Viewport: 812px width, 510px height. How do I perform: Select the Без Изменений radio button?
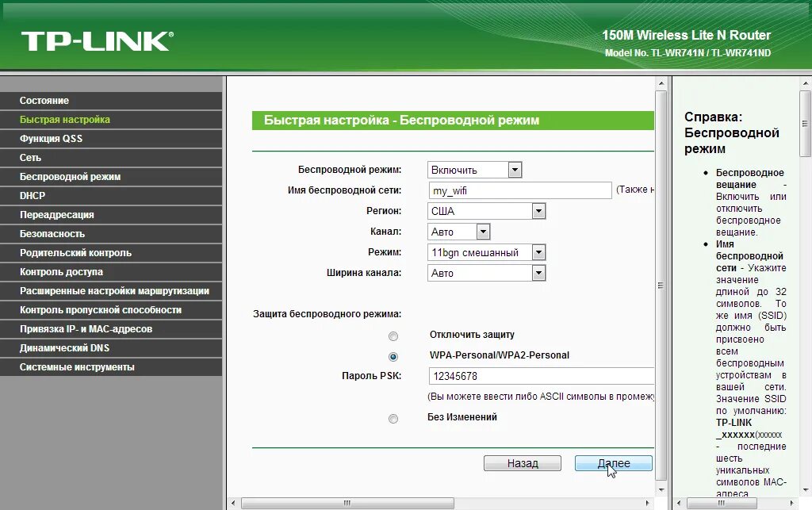(393, 419)
